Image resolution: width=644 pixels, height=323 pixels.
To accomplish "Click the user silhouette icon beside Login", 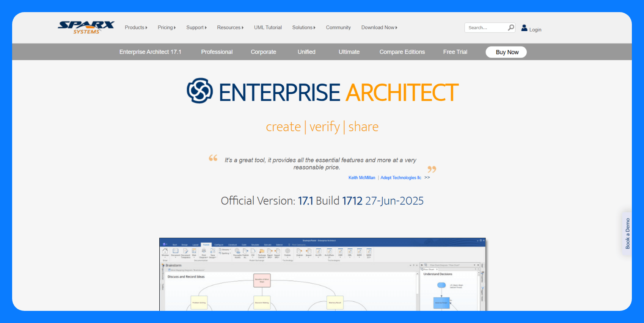I will tap(524, 28).
